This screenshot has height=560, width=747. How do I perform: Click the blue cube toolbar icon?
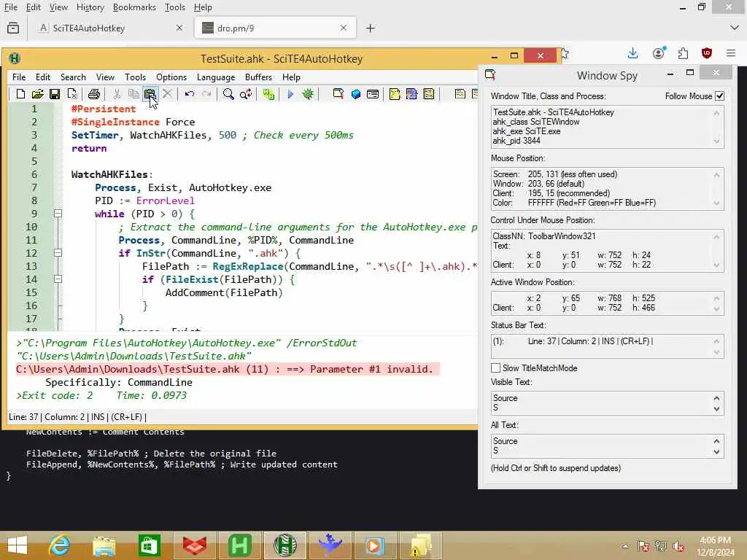(356, 94)
